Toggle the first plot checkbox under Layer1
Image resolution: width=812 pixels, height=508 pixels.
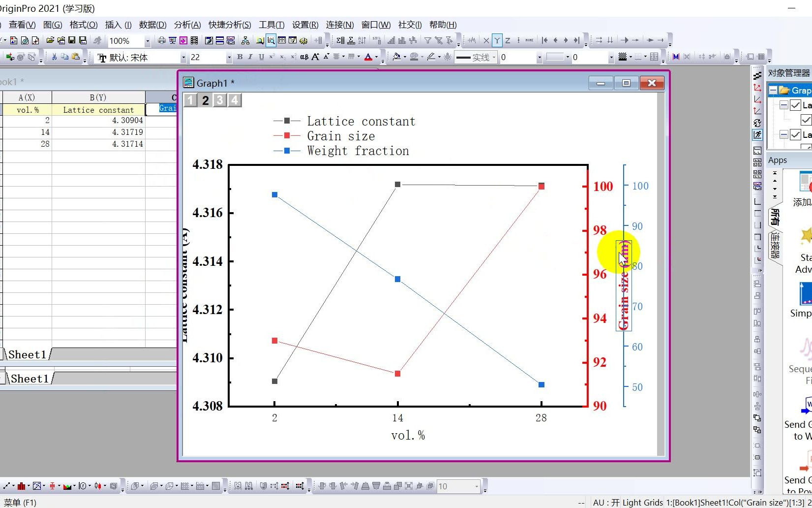[x=806, y=120]
